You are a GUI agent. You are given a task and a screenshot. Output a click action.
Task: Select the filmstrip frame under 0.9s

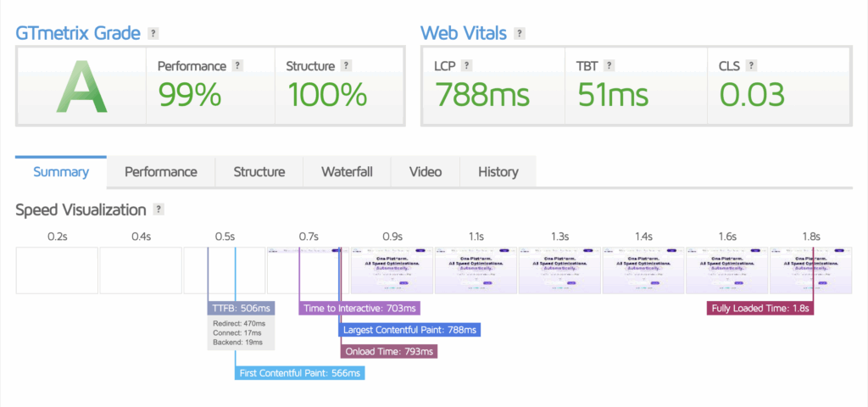tap(392, 270)
